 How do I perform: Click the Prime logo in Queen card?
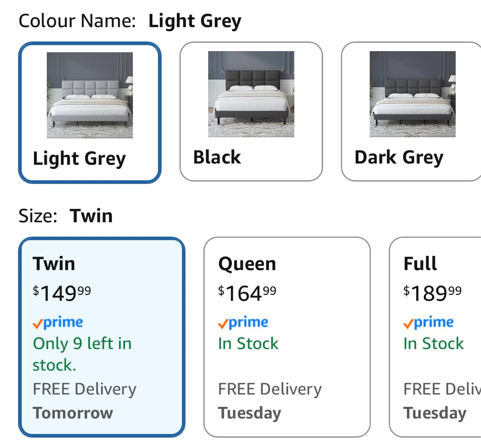243,323
